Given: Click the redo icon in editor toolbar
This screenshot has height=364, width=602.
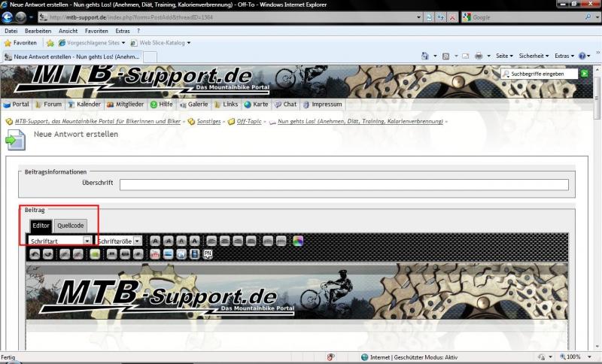Looking at the screenshot, I should [x=47, y=255].
